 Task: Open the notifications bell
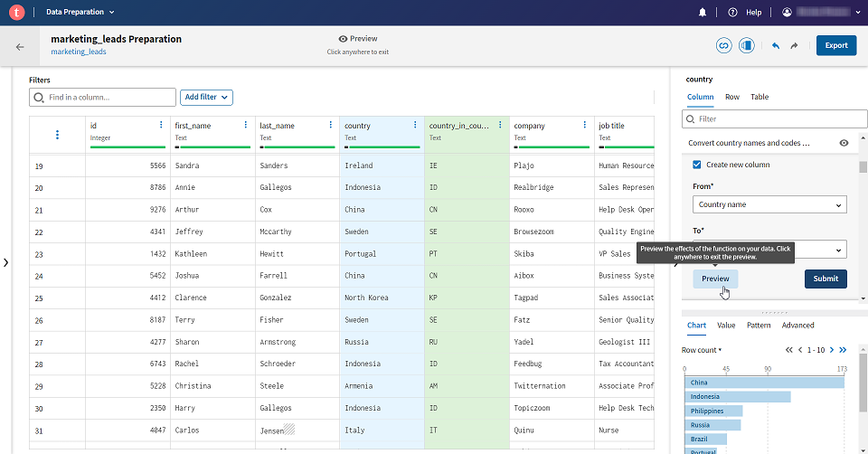click(x=703, y=12)
